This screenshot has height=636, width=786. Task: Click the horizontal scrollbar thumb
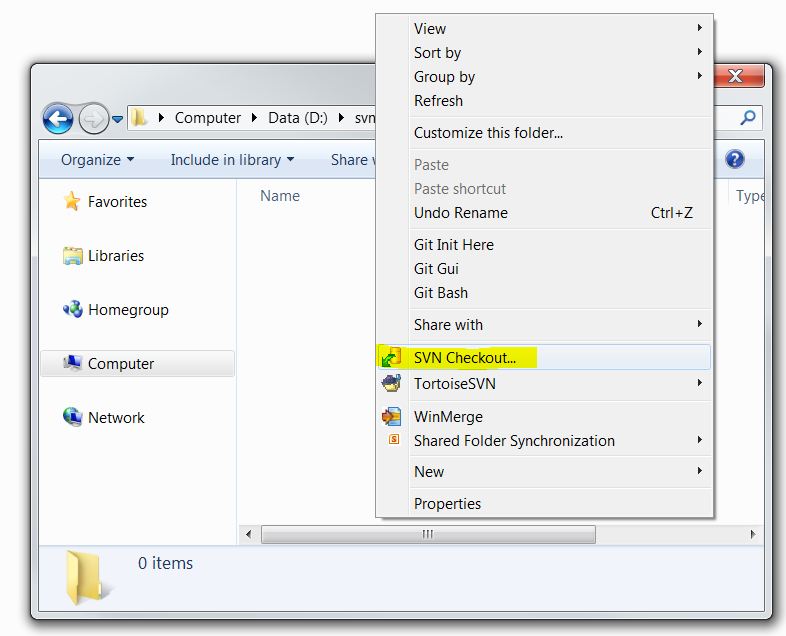click(x=429, y=534)
